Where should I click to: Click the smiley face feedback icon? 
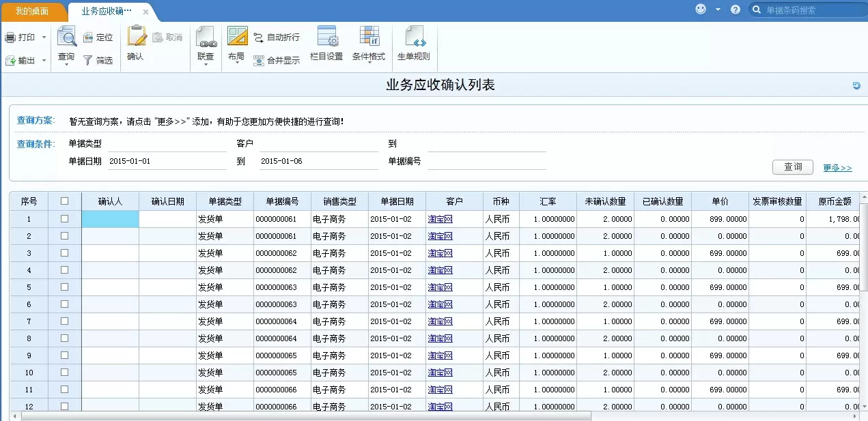(x=701, y=10)
